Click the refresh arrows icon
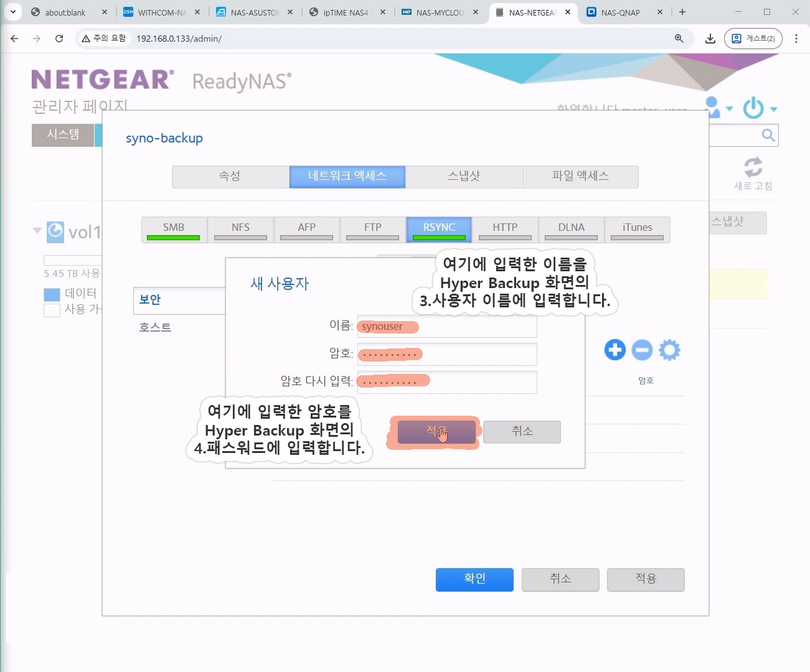The image size is (810, 672). tap(753, 167)
